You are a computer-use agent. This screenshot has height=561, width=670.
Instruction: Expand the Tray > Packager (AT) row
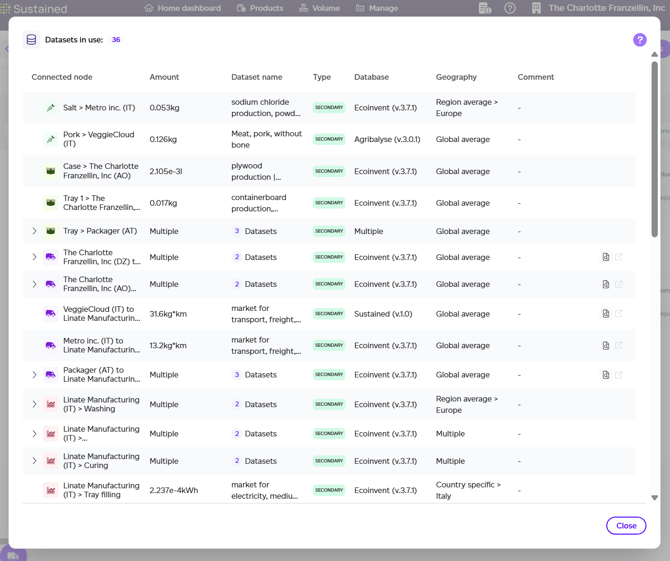pyautogui.click(x=34, y=231)
